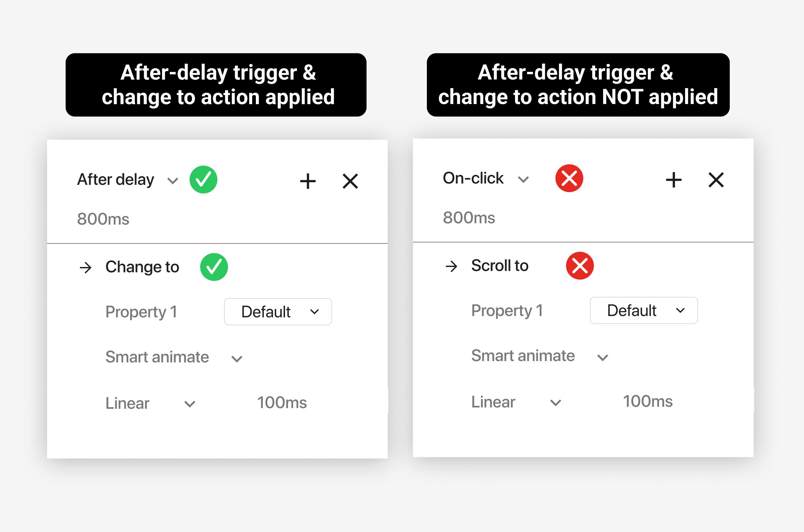The image size is (804, 532).
Task: Expand Linear easing dropdown in right panel
Action: click(x=555, y=403)
